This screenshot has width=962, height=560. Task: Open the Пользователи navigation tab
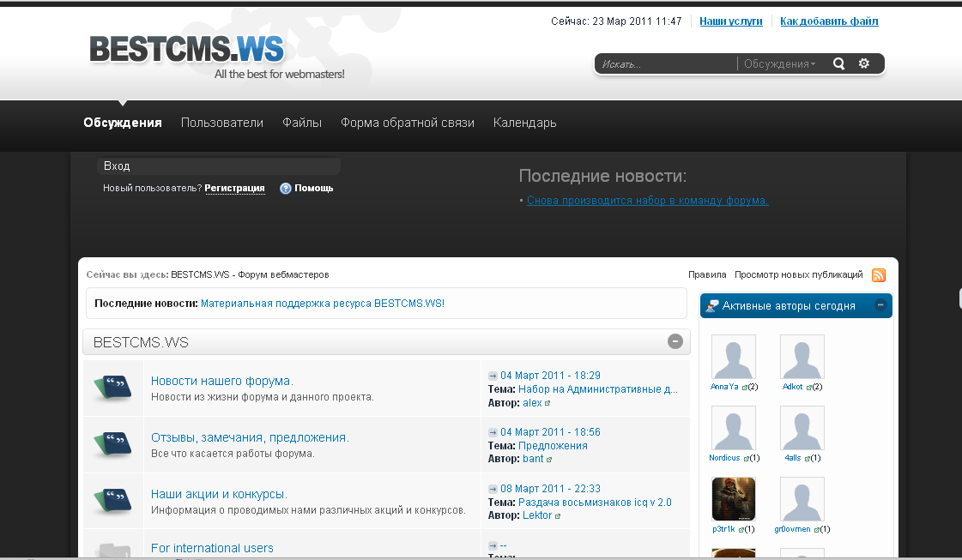[222, 123]
